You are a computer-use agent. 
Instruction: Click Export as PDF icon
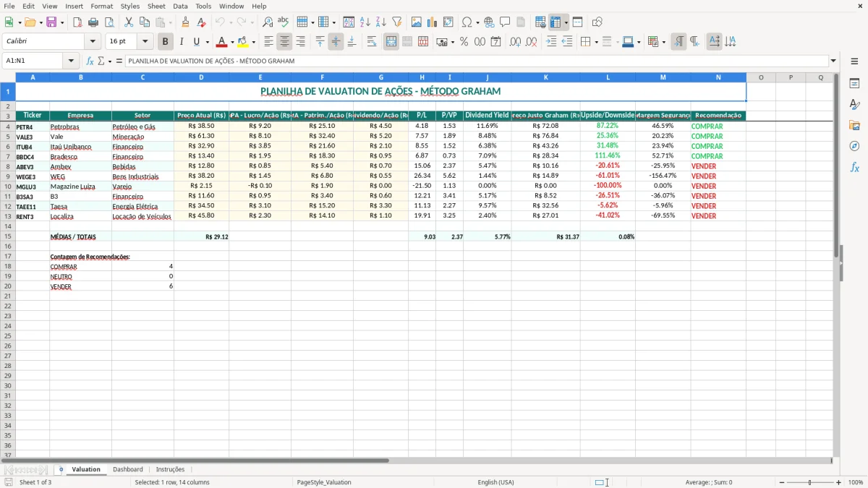pos(77,22)
